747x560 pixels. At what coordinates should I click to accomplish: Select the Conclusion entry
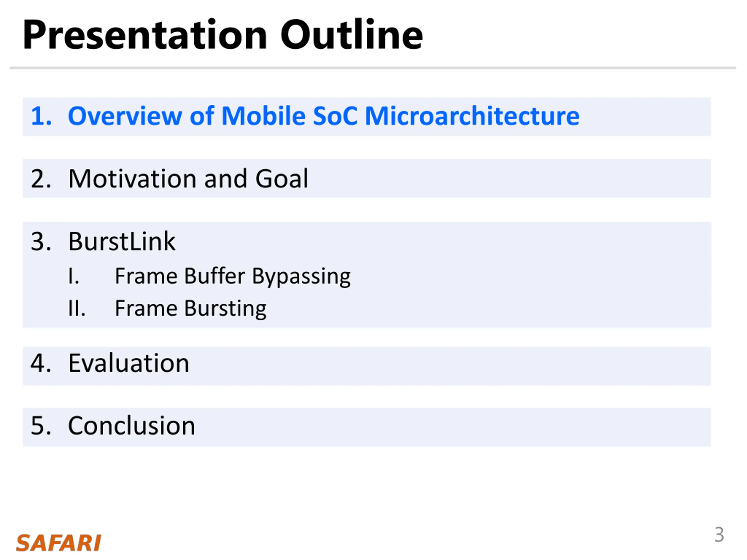(x=131, y=426)
